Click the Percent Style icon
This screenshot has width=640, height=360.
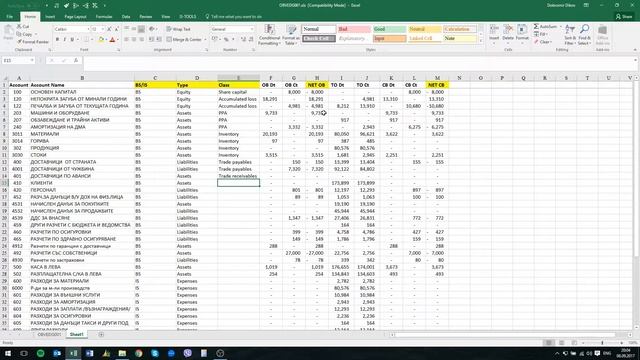(226, 40)
